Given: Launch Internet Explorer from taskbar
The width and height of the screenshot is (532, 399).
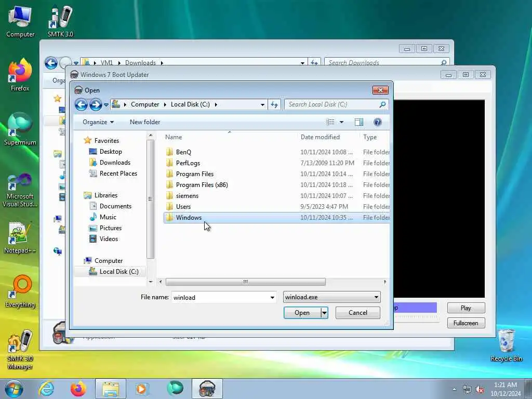Looking at the screenshot, I should tap(46, 389).
